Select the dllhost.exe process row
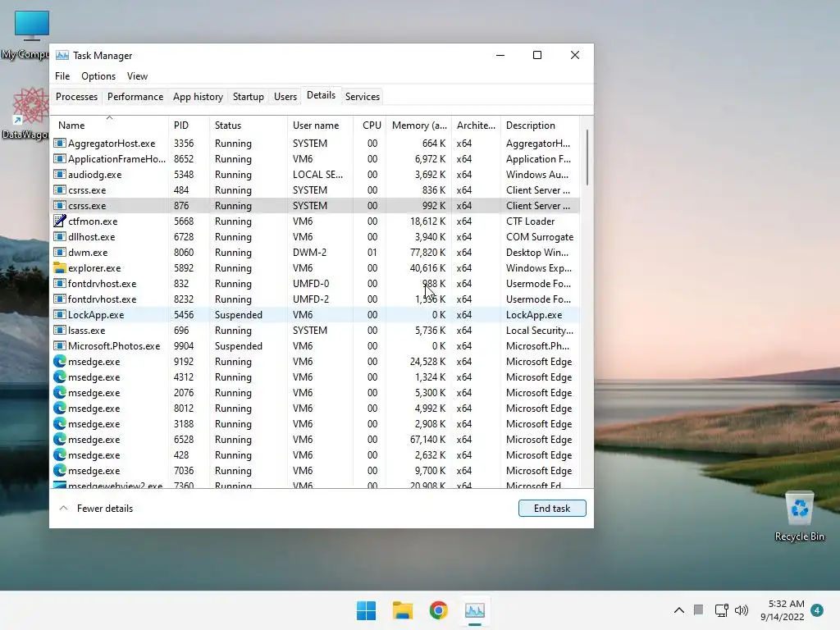This screenshot has width=840, height=630. (x=316, y=236)
